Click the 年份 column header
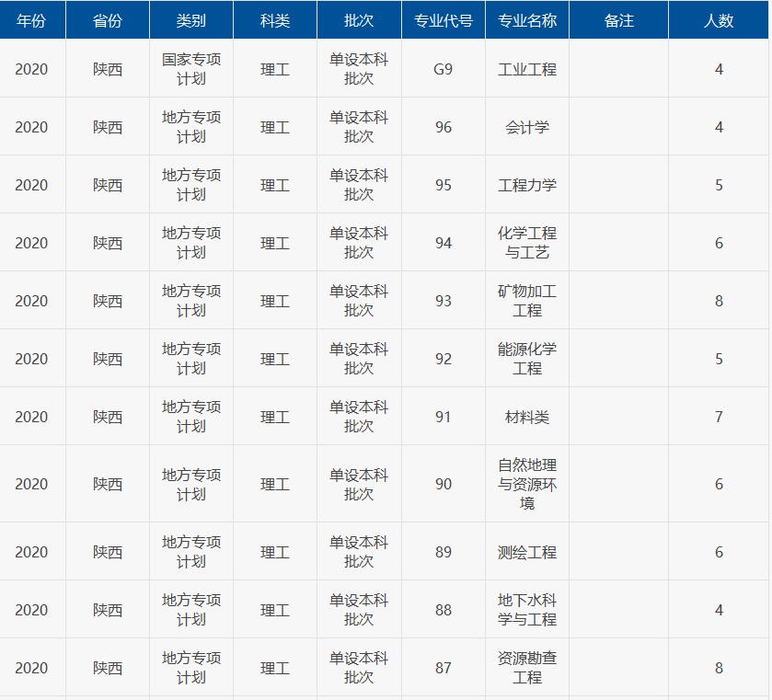Screen dimensions: 772x700 pyautogui.click(x=31, y=20)
